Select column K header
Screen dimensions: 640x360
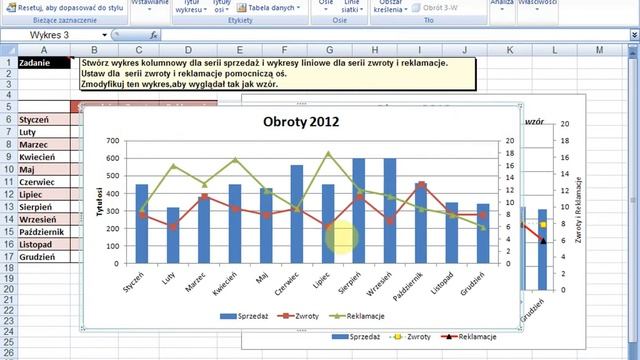[510, 50]
